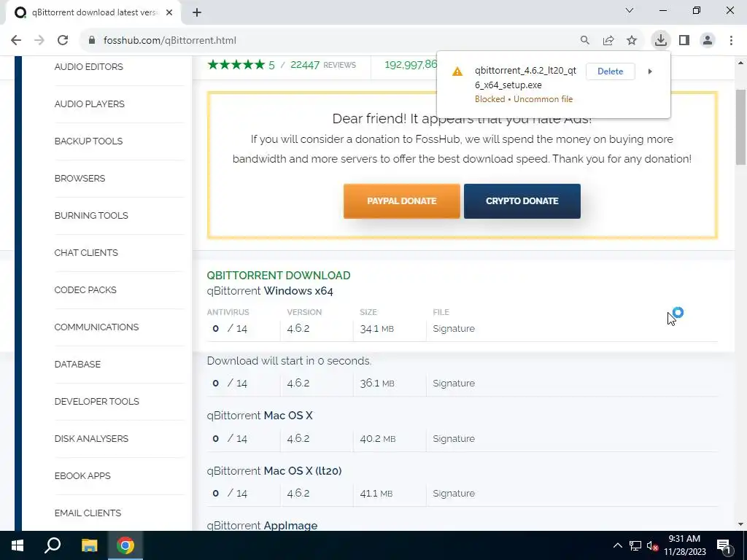Open Windows search from the taskbar
The width and height of the screenshot is (747, 560).
point(53,545)
